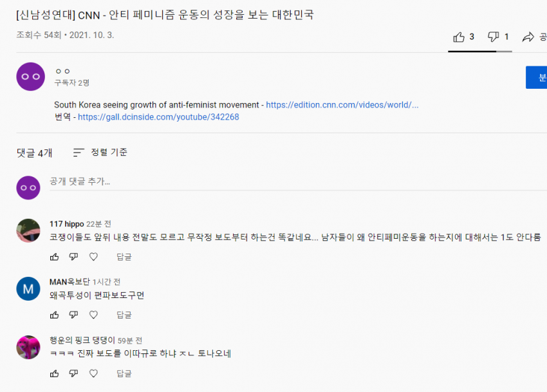
Task: Reply to the 117 hippo comment
Action: pos(124,257)
